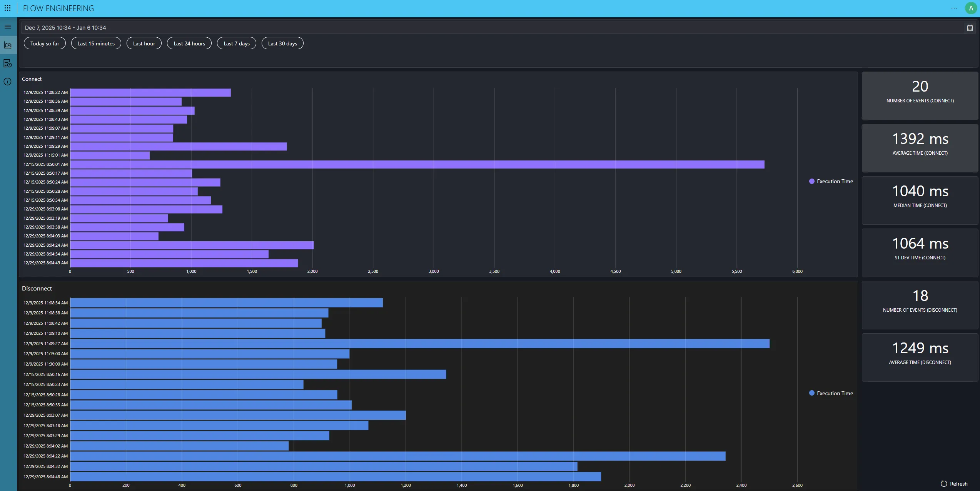980x491 pixels.
Task: Open the hamburger navigation menu
Action: coord(8,27)
